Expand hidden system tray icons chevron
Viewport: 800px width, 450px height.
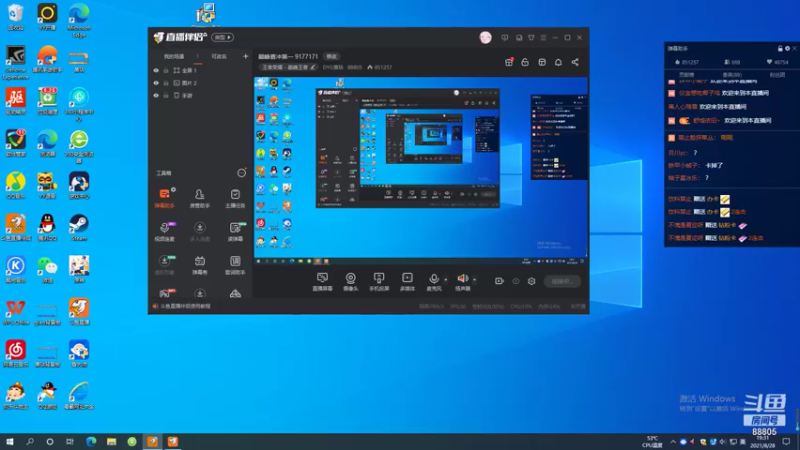[x=673, y=442]
